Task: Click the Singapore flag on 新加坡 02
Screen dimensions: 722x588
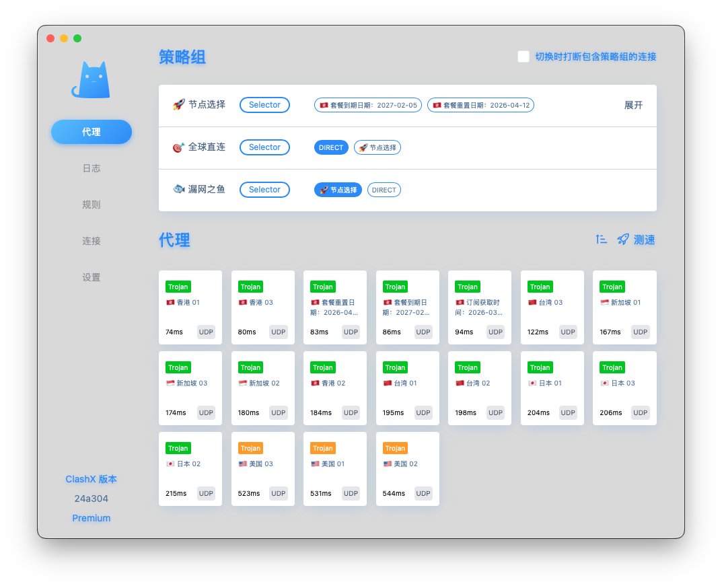Action: coord(243,383)
